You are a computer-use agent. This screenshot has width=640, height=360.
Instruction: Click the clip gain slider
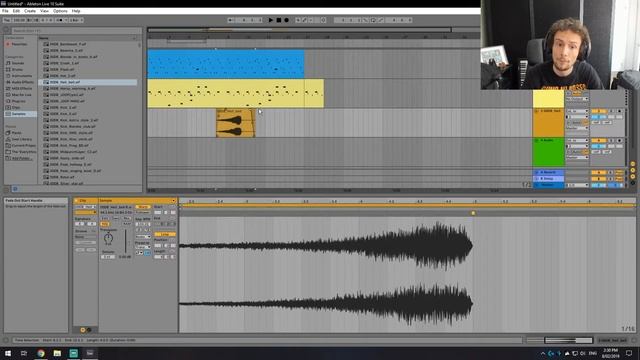[125, 242]
